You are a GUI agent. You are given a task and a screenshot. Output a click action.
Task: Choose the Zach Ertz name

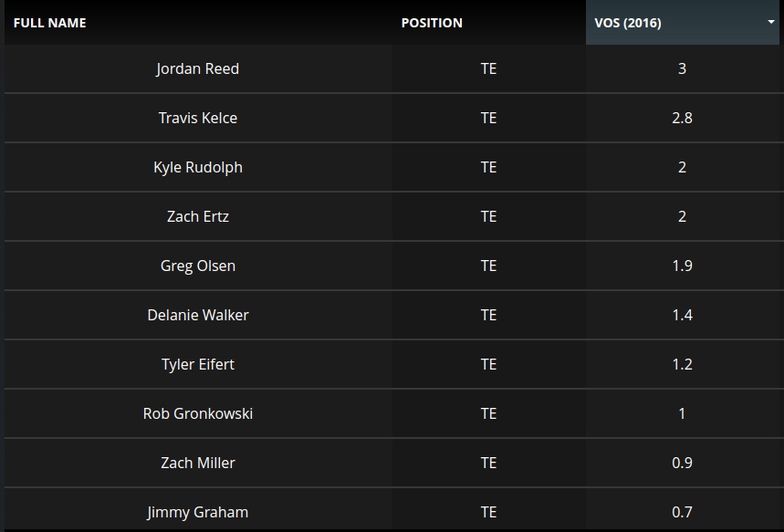(198, 217)
